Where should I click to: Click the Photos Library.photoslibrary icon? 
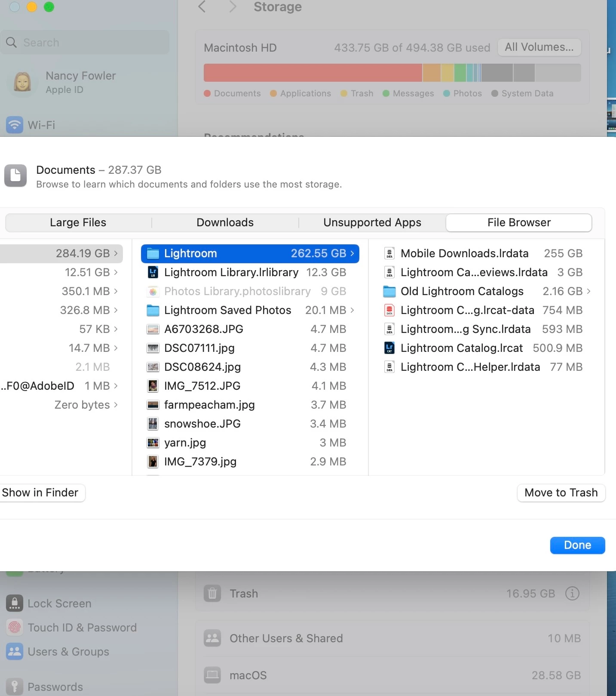[x=153, y=291]
